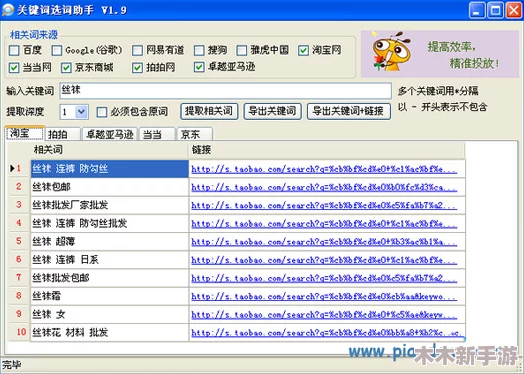Click the 链接 column header
The image size is (524, 374).
click(x=327, y=150)
